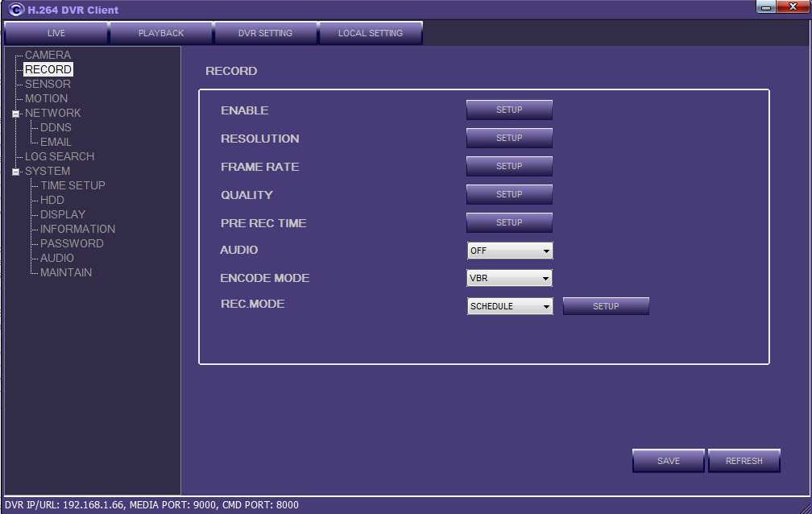The width and height of the screenshot is (812, 514).
Task: Open DDNS under NETWORK
Action: [x=56, y=127]
